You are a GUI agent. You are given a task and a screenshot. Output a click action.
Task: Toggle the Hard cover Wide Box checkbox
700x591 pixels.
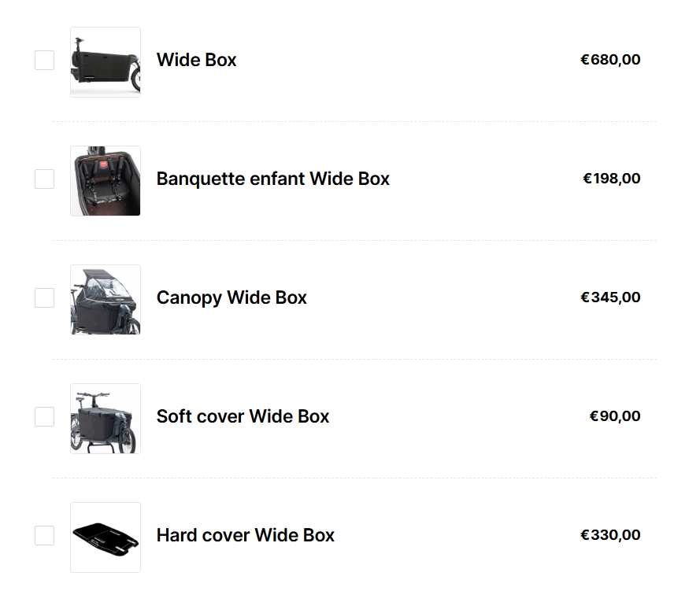[44, 535]
